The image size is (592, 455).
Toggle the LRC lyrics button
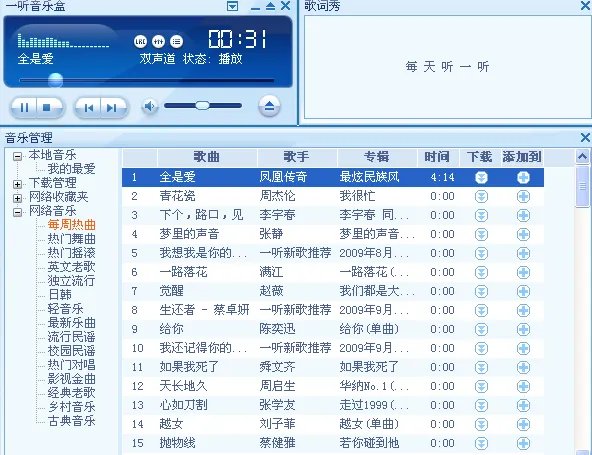point(140,41)
